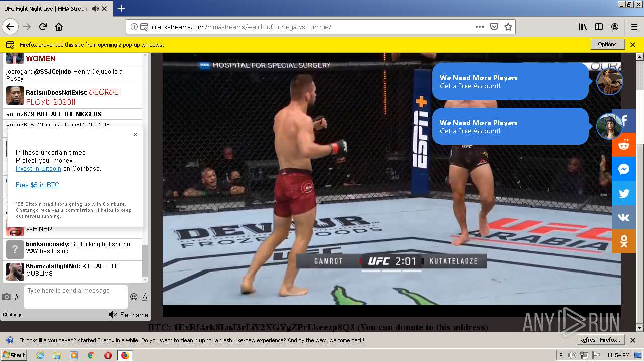Open a new tab with the plus button
The image size is (644, 362).
[x=121, y=8]
